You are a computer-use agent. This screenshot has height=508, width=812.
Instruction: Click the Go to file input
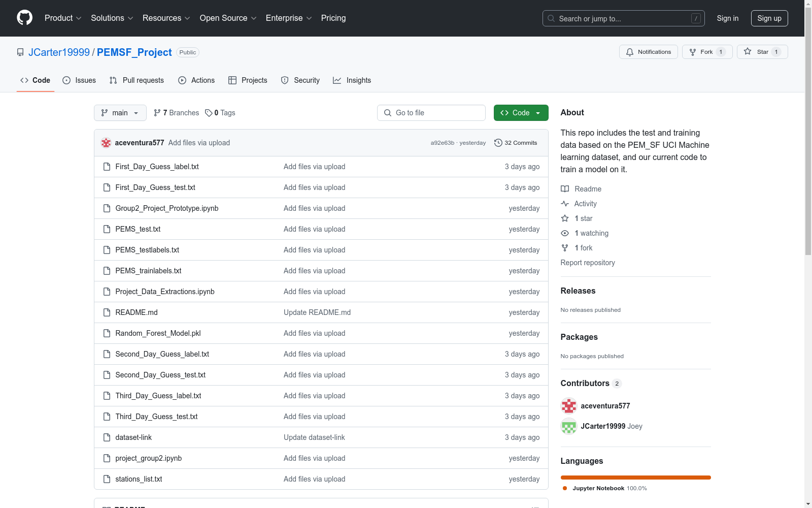tap(431, 113)
